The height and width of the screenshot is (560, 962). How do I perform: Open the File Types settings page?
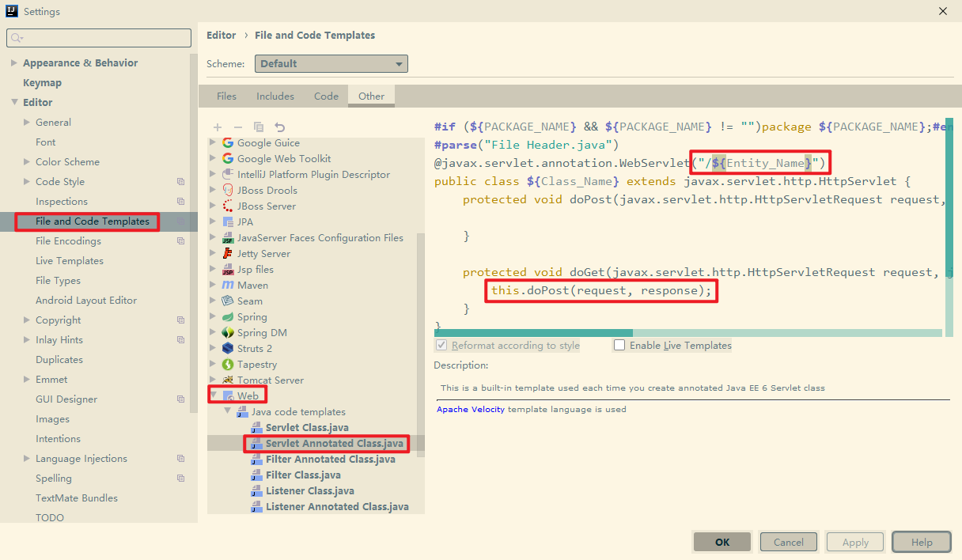coord(58,281)
